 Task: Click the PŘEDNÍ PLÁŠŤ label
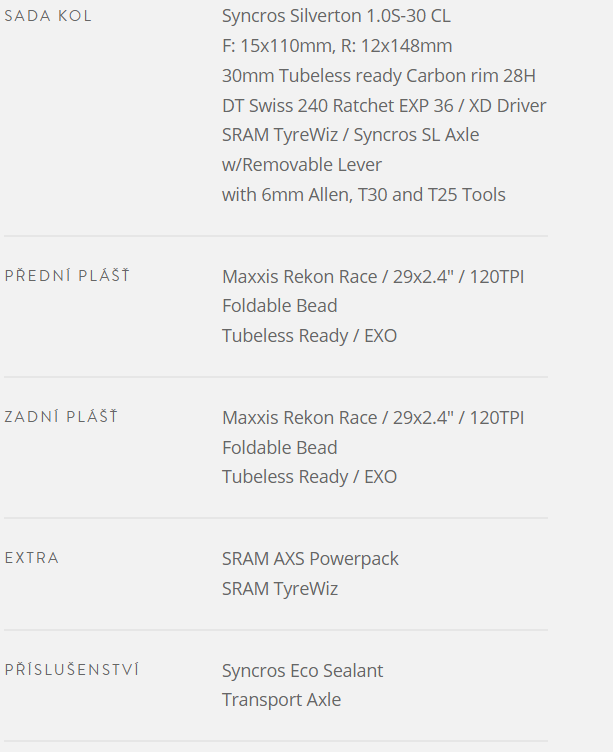[67, 275]
